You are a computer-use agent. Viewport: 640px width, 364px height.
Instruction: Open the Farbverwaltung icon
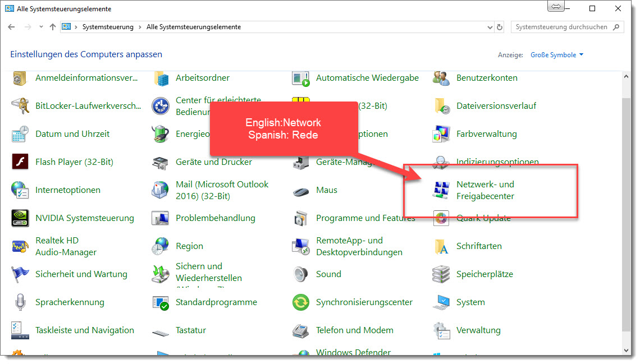[441, 134]
